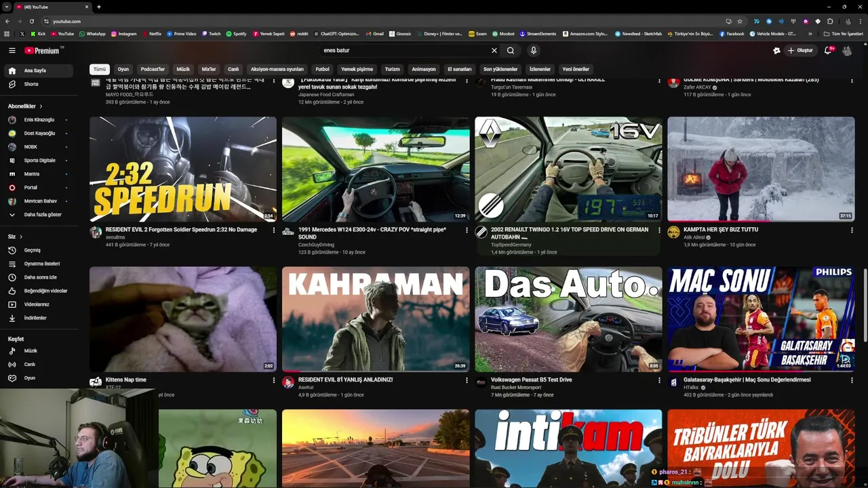Start voice search with microphone icon
The height and width of the screenshot is (488, 868).
[534, 50]
